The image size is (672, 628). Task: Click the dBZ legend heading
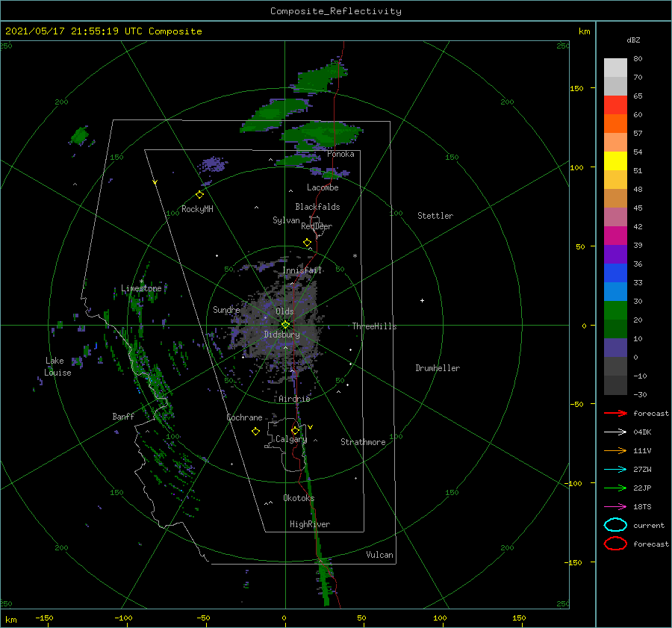tap(633, 40)
